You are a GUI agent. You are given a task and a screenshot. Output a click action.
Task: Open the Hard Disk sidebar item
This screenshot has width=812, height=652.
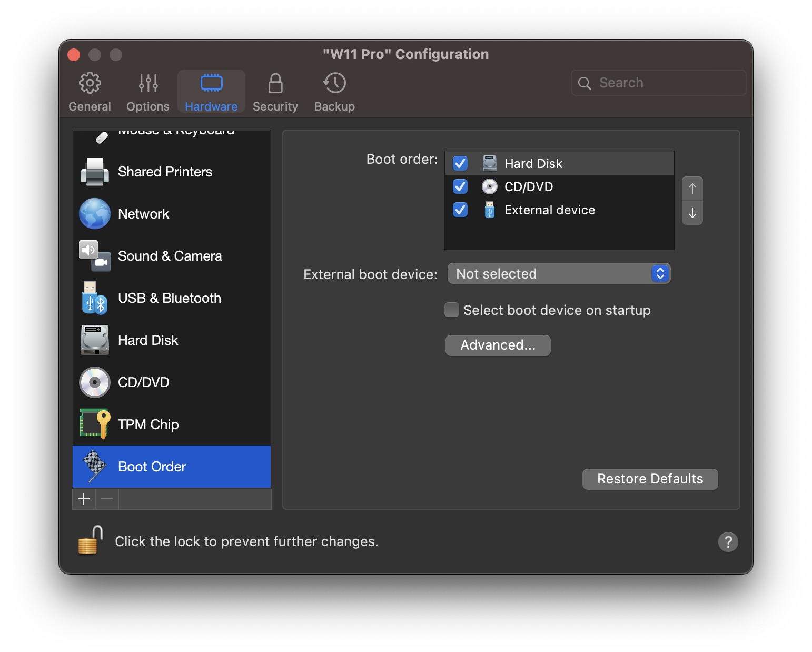(148, 340)
